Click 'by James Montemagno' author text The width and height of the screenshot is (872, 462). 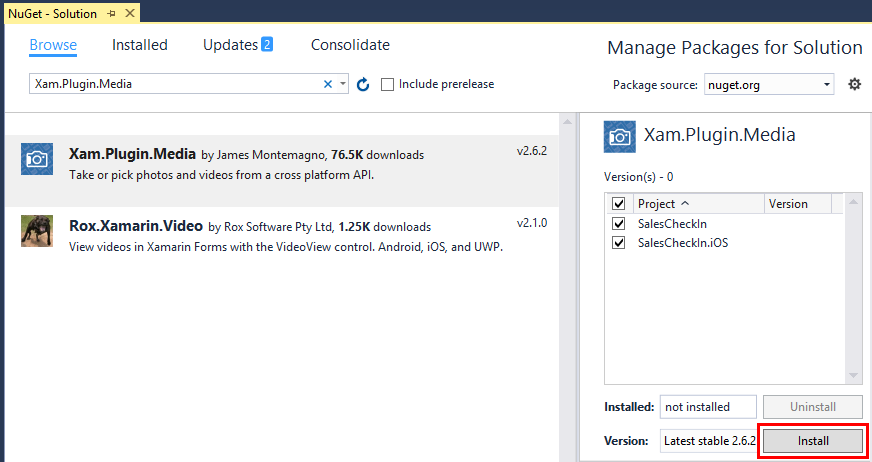[263, 155]
